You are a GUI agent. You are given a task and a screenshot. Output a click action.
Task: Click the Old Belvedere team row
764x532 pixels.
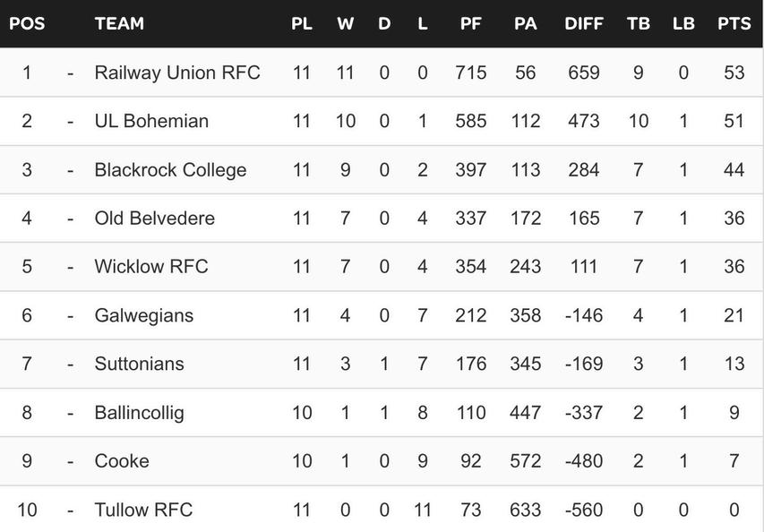tap(154, 218)
